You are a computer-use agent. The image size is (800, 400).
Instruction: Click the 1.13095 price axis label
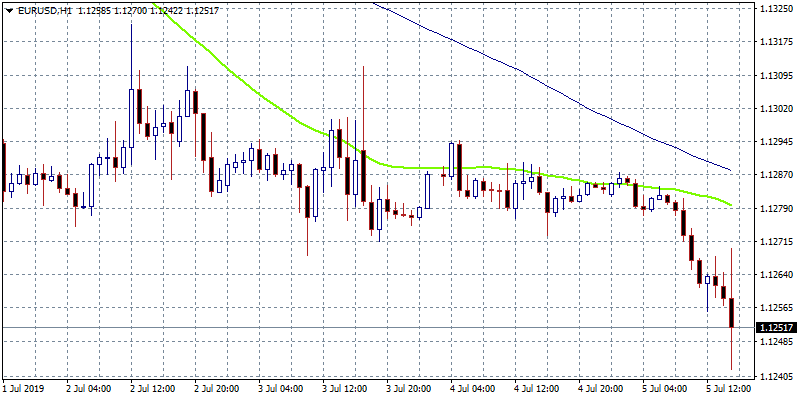coord(776,75)
